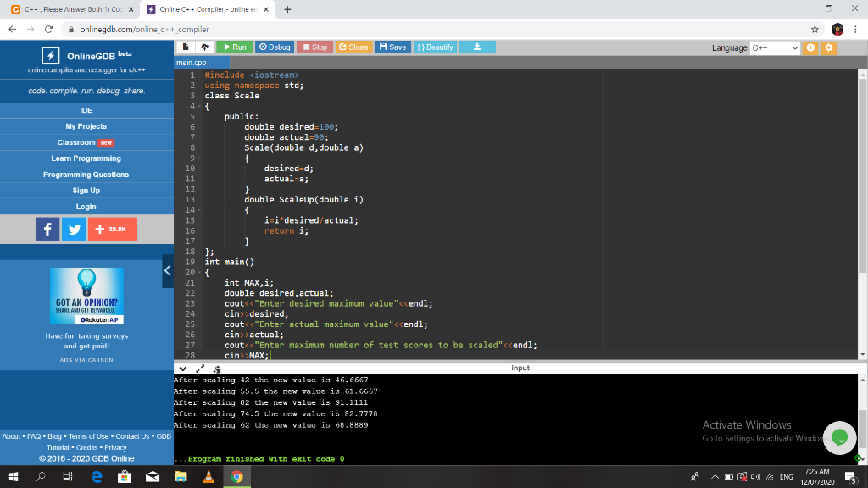Beautify the source code
This screenshot has width=868, height=488.
(435, 47)
